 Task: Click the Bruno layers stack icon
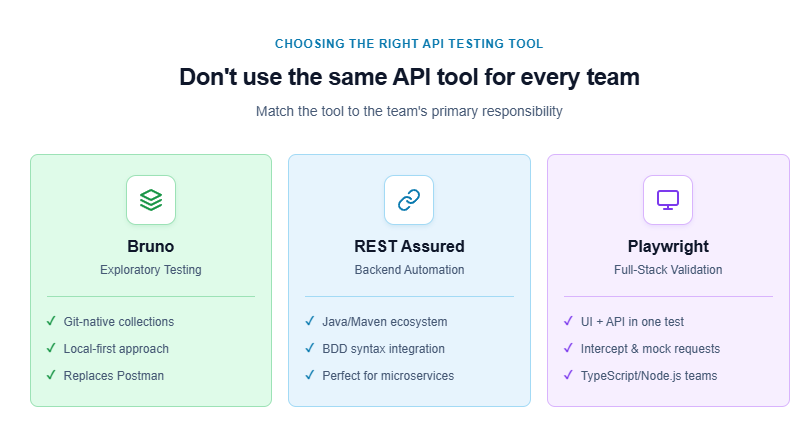[x=151, y=200]
